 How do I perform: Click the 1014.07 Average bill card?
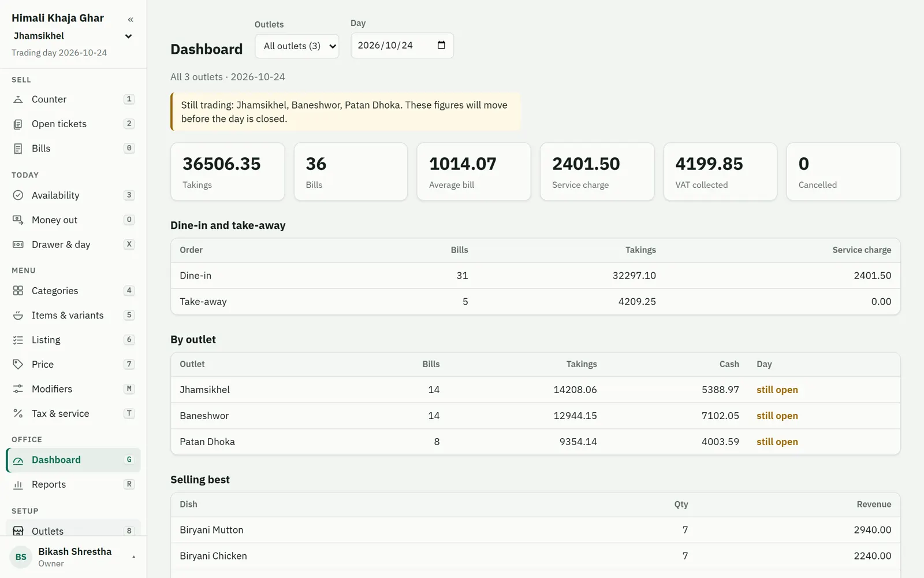click(x=474, y=172)
